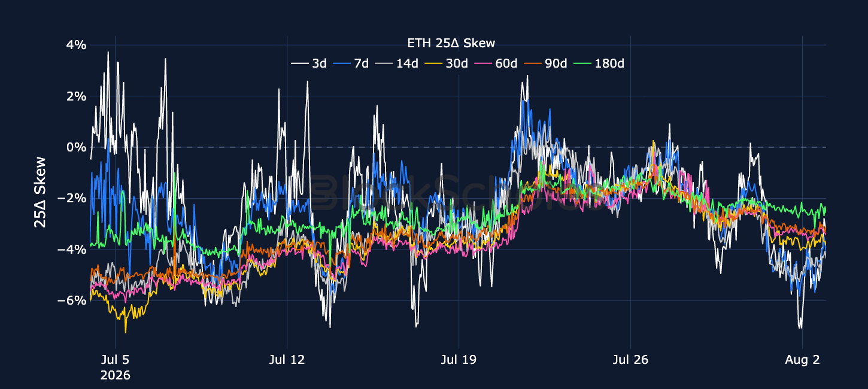
Task: Hide the 14d legend series
Action: click(396, 63)
